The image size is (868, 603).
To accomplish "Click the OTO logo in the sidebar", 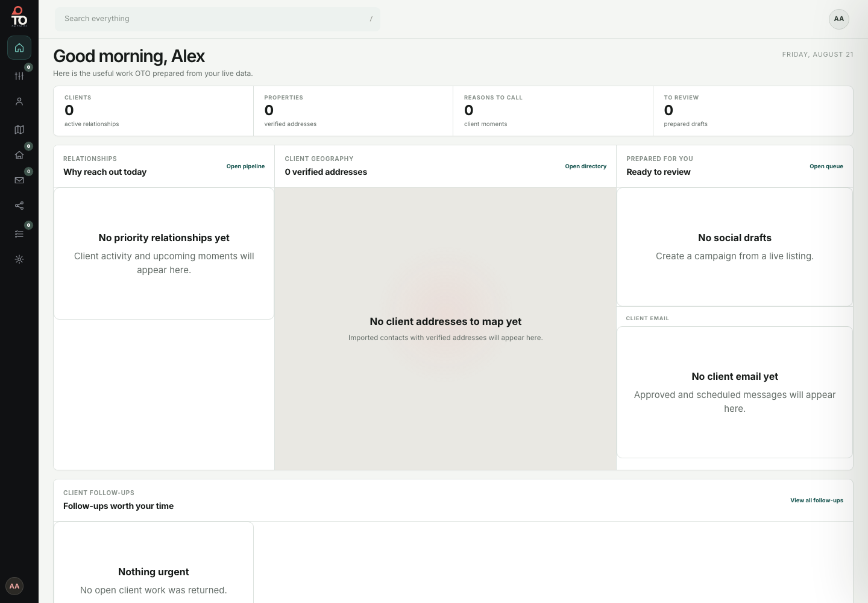I will pyautogui.click(x=19, y=17).
